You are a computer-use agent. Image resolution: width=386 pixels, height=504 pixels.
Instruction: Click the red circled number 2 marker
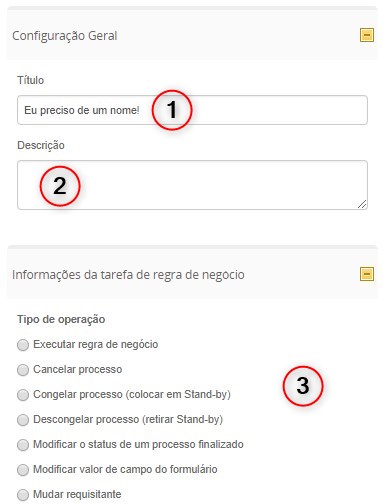click(x=60, y=186)
